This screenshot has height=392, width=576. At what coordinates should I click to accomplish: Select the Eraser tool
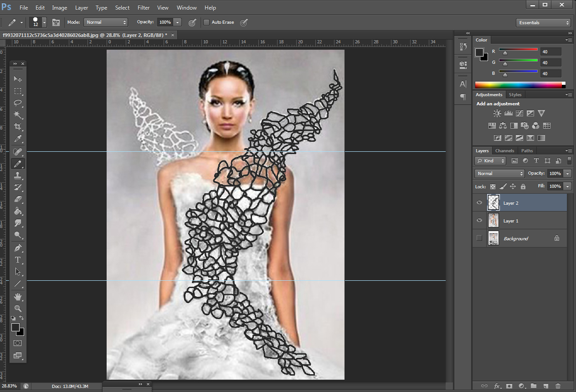pos(18,199)
